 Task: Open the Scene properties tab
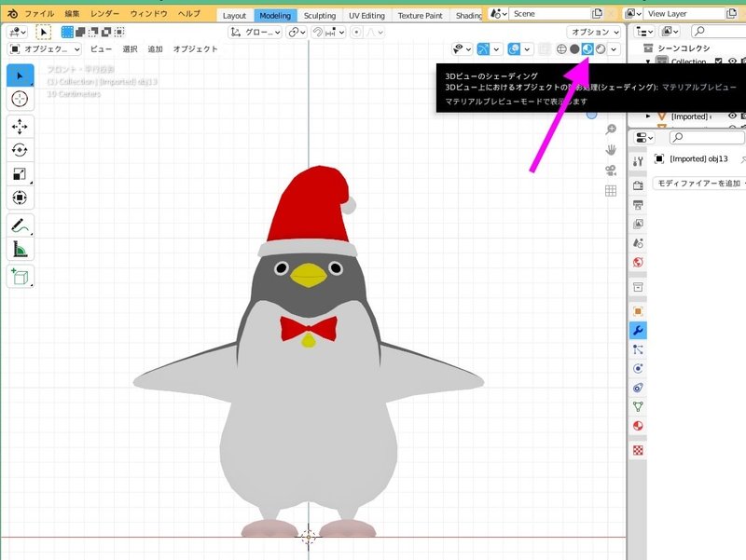point(638,243)
